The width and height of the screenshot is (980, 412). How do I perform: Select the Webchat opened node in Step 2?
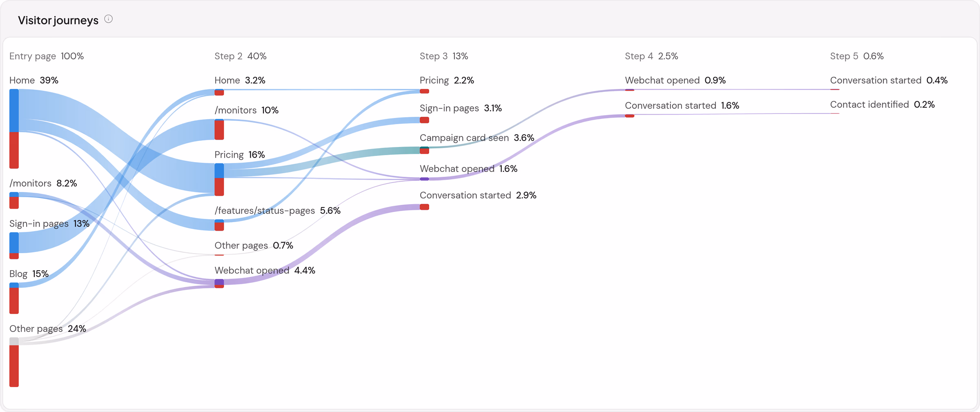pos(219,283)
